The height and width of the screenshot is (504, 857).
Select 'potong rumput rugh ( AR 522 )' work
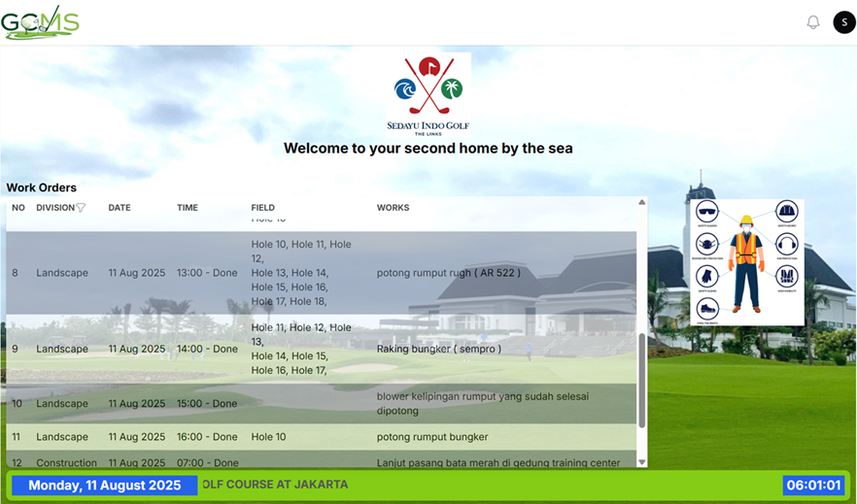[448, 273]
